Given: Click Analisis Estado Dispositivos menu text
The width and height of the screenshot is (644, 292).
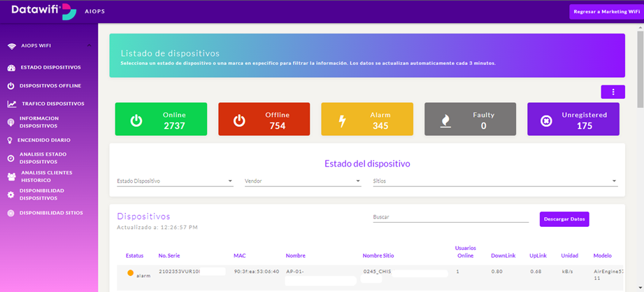Looking at the screenshot, I should click(43, 158).
